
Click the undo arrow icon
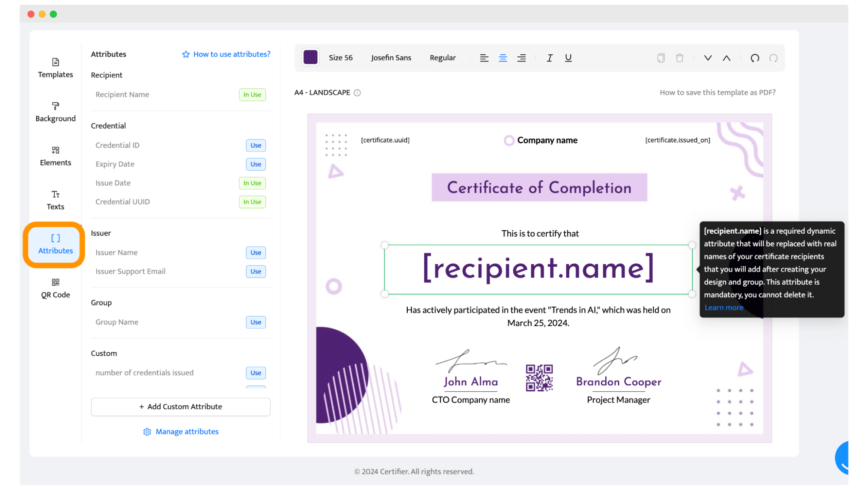coord(755,58)
